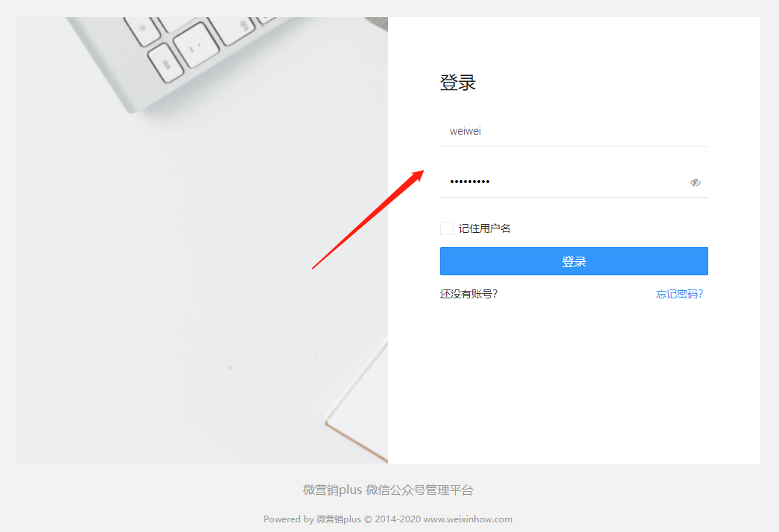Check the 记住用户名 checkbox
The height and width of the screenshot is (532, 779).
tap(447, 228)
